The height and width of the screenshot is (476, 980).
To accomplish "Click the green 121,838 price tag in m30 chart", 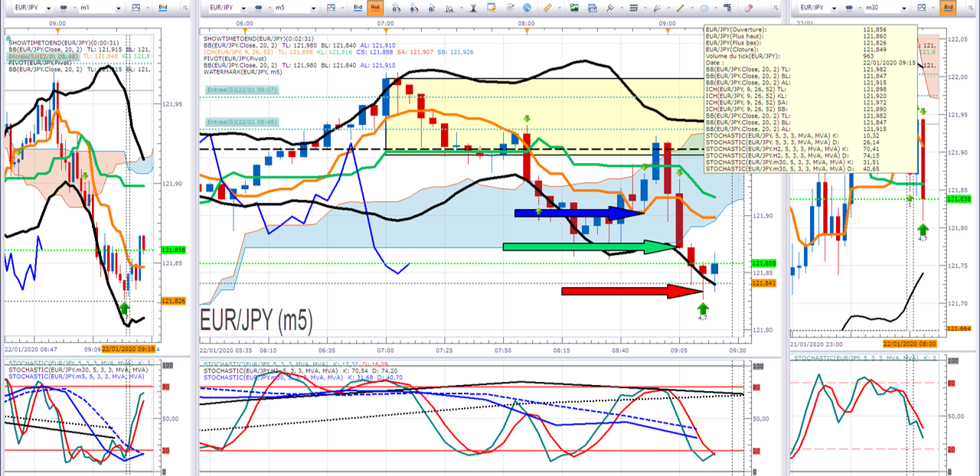I will [x=961, y=198].
